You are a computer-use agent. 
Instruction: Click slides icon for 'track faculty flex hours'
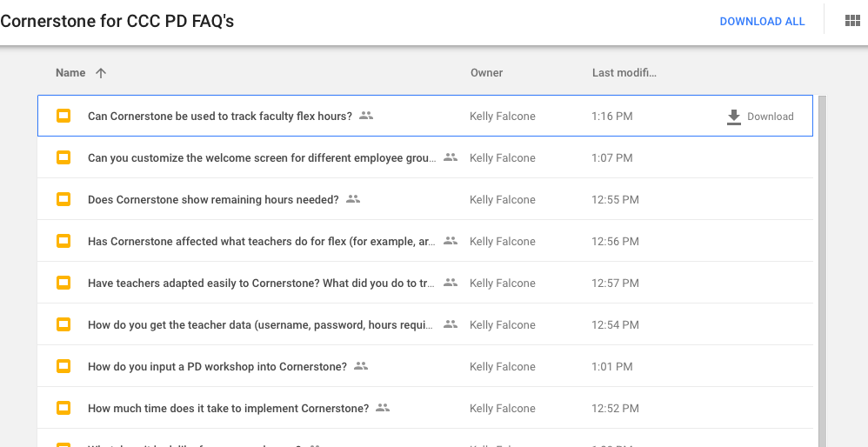63,116
